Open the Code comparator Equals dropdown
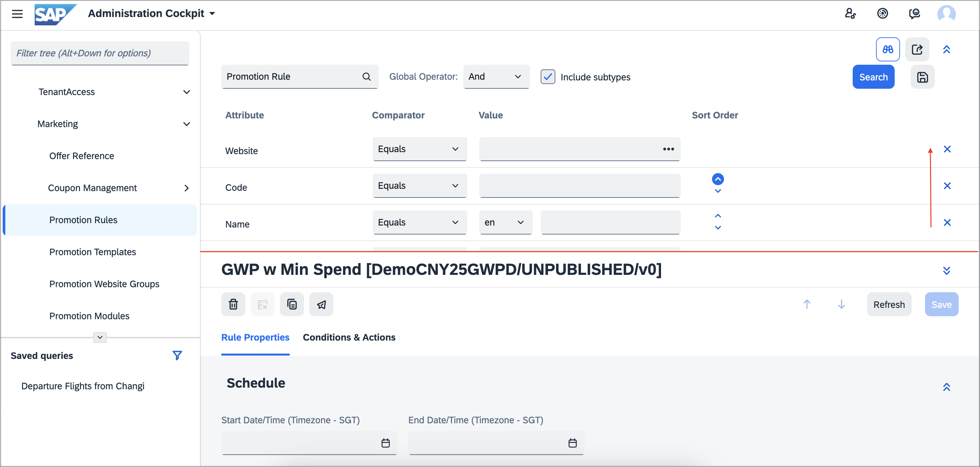 pyautogui.click(x=419, y=186)
